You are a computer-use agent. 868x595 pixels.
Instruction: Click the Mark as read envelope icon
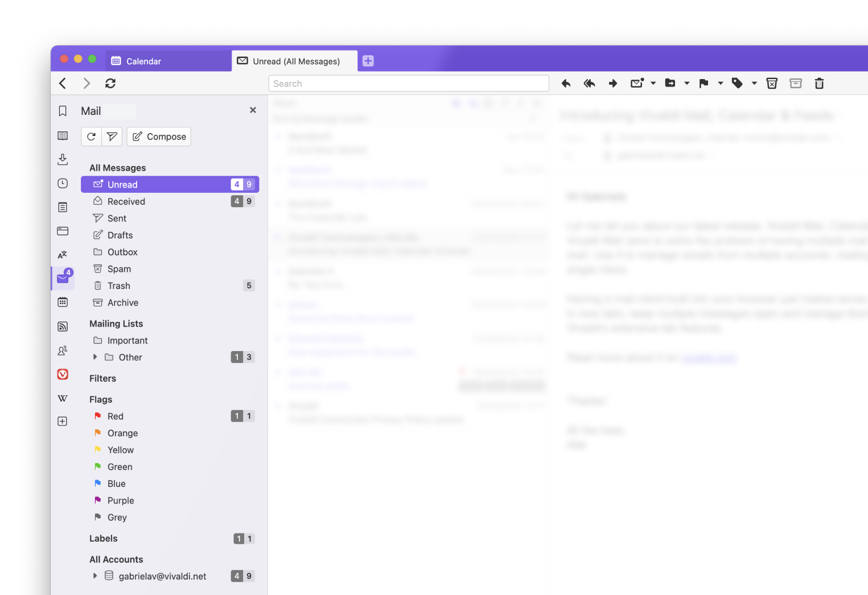coord(637,84)
